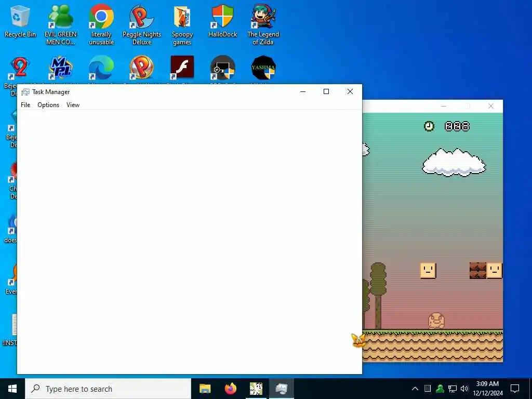This screenshot has width=532, height=399.
Task: Click the grid tray icon next to the chevron
Action: click(428, 389)
